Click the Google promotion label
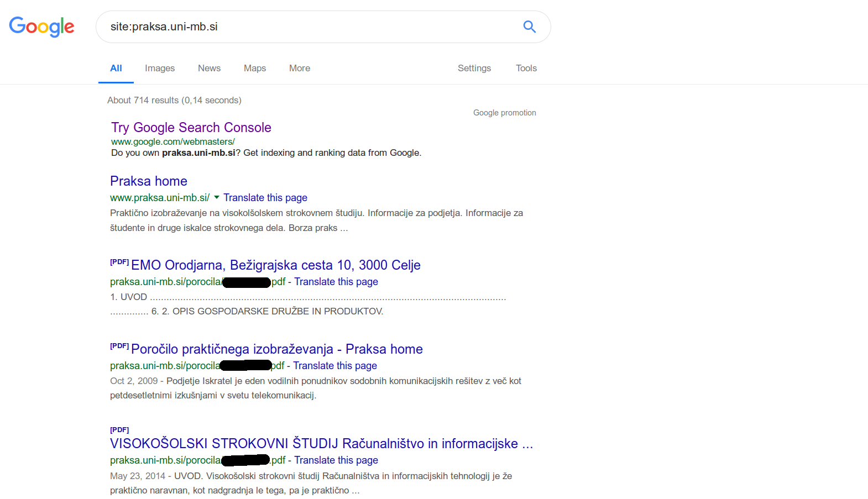The height and width of the screenshot is (499, 868). click(505, 113)
